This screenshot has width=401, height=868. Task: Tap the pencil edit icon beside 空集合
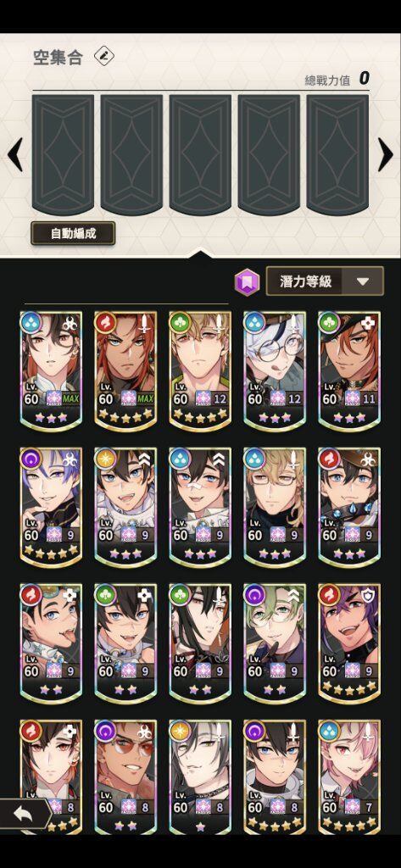coord(103,56)
